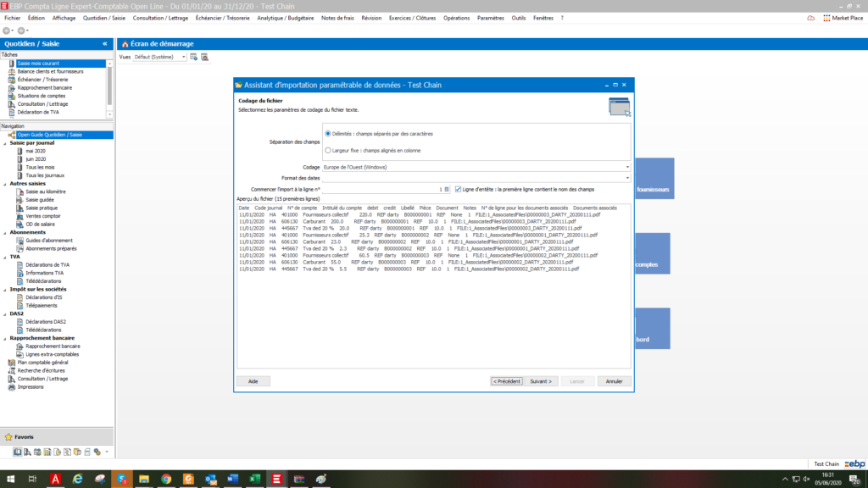Select the Largeur fixe radio button
The width and height of the screenshot is (868, 488).
328,151
